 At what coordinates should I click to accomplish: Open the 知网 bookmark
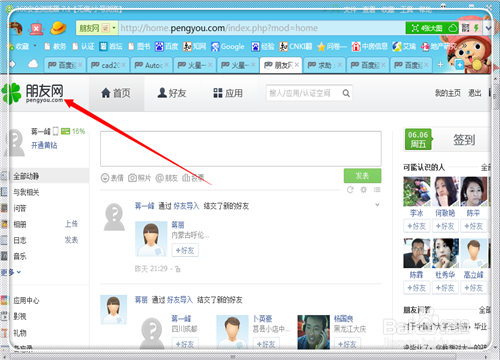pyautogui.click(x=195, y=47)
